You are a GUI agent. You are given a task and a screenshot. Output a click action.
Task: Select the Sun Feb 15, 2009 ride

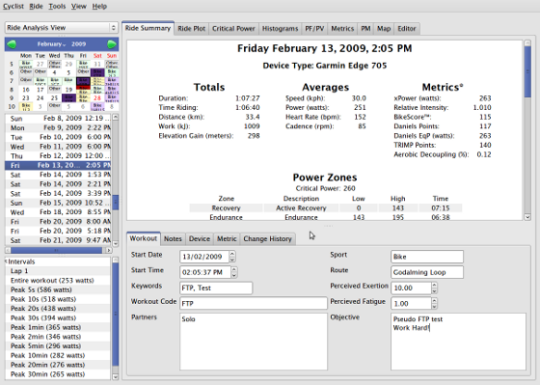(x=58, y=203)
